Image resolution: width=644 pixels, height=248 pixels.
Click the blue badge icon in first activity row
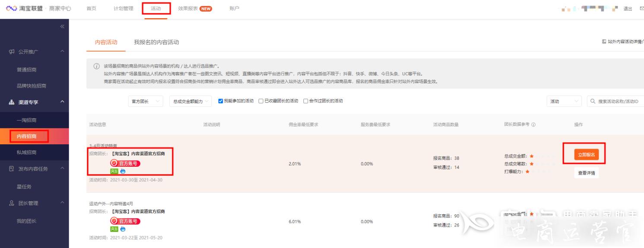click(123, 171)
